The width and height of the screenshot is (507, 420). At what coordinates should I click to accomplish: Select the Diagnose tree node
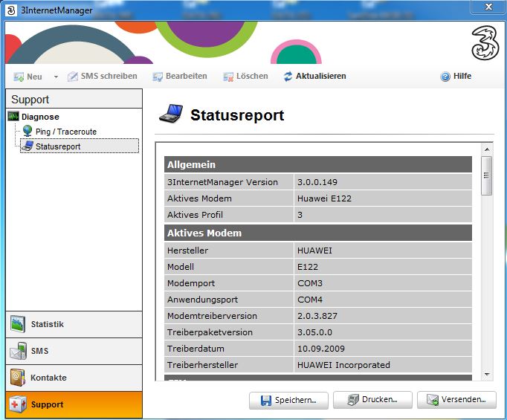click(40, 117)
